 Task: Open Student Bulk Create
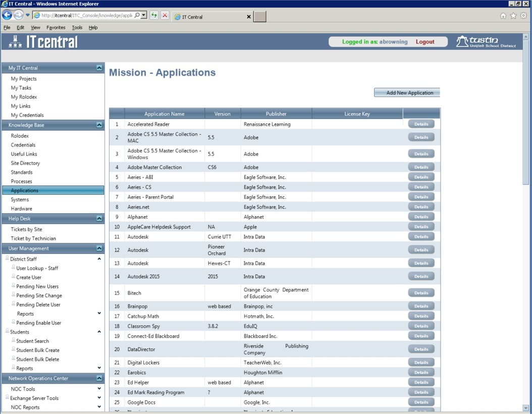pyautogui.click(x=38, y=350)
